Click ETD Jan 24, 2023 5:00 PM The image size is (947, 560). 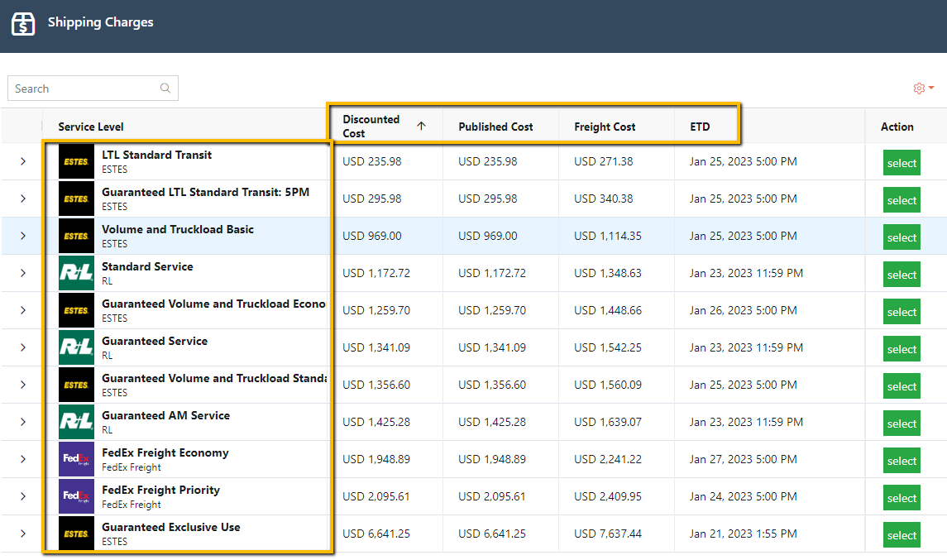click(x=743, y=496)
